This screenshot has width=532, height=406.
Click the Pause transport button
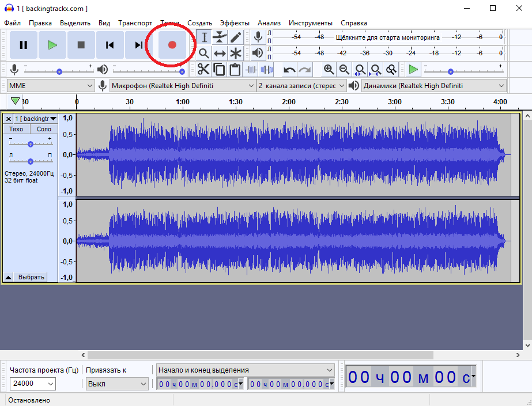(x=24, y=45)
